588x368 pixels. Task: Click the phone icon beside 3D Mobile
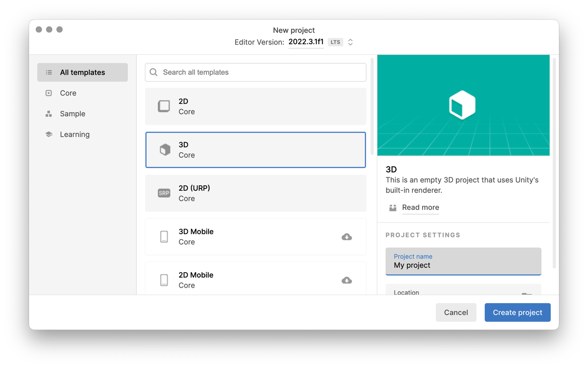[164, 237]
